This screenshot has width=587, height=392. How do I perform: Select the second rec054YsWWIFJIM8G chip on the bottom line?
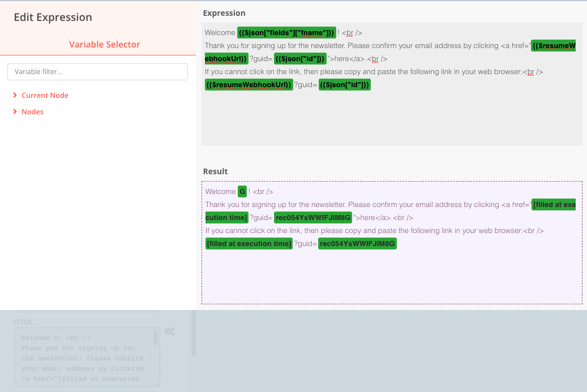point(357,243)
